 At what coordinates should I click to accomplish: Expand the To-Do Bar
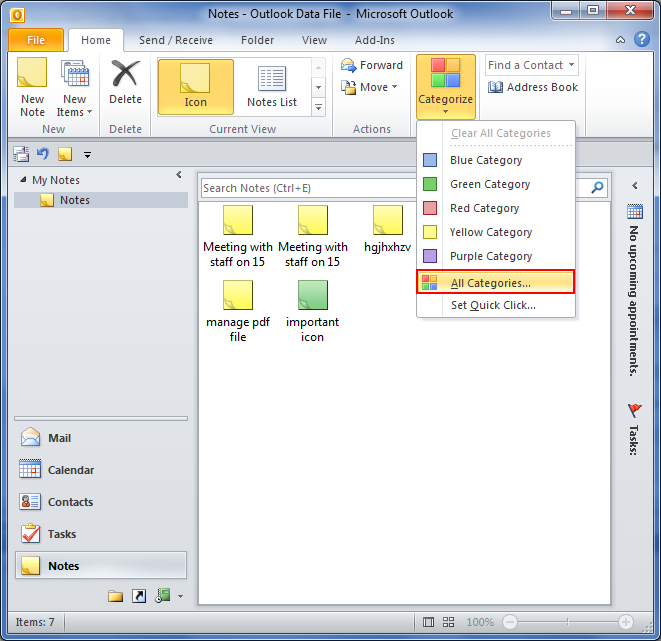[x=635, y=185]
